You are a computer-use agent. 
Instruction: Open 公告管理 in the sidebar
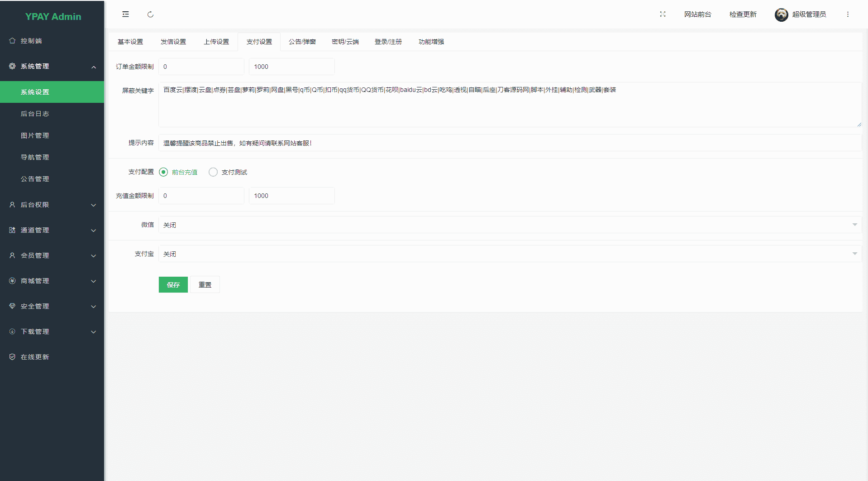pos(52,179)
